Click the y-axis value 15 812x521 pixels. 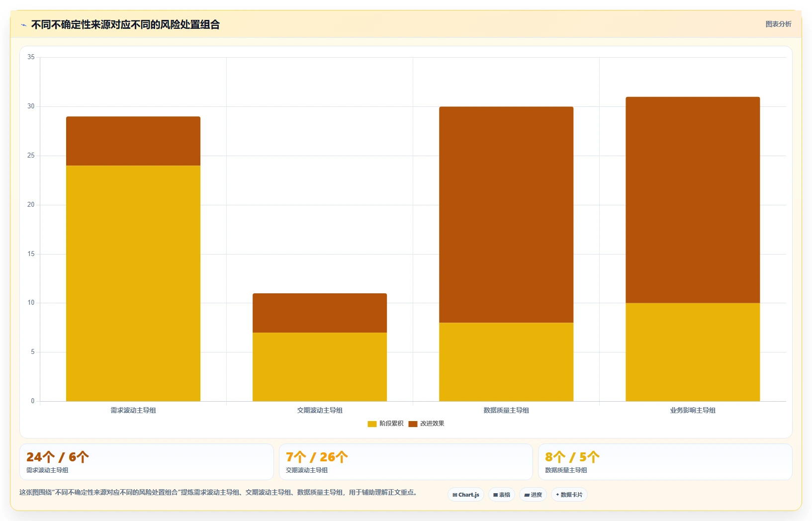pos(31,254)
